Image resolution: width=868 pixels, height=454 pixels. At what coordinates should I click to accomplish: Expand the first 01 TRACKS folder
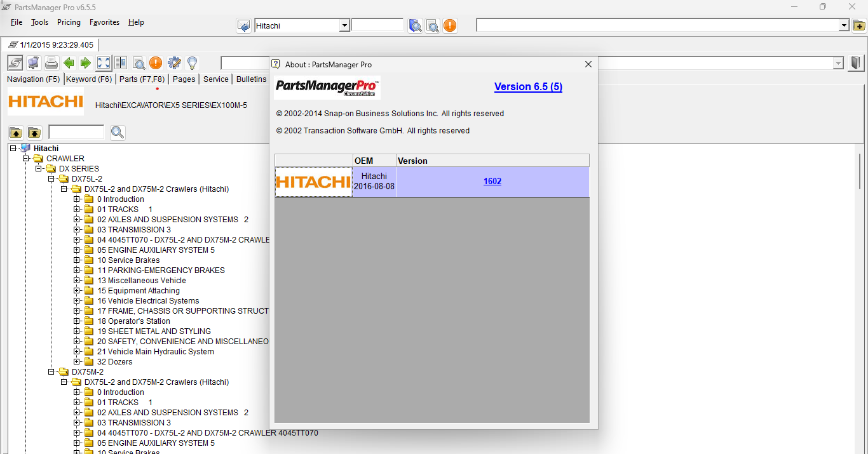click(x=77, y=209)
